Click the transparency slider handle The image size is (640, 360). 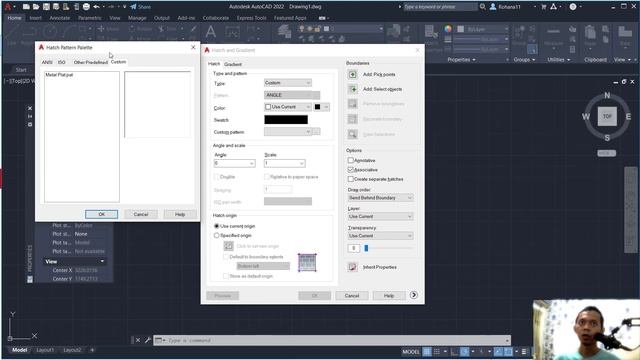[366, 248]
